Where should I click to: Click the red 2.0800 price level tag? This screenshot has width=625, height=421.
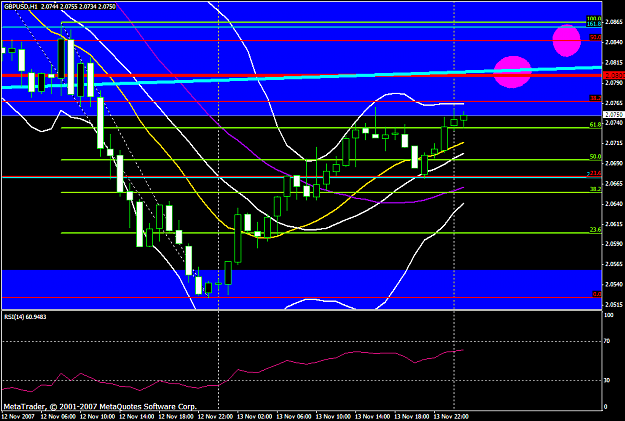point(614,75)
